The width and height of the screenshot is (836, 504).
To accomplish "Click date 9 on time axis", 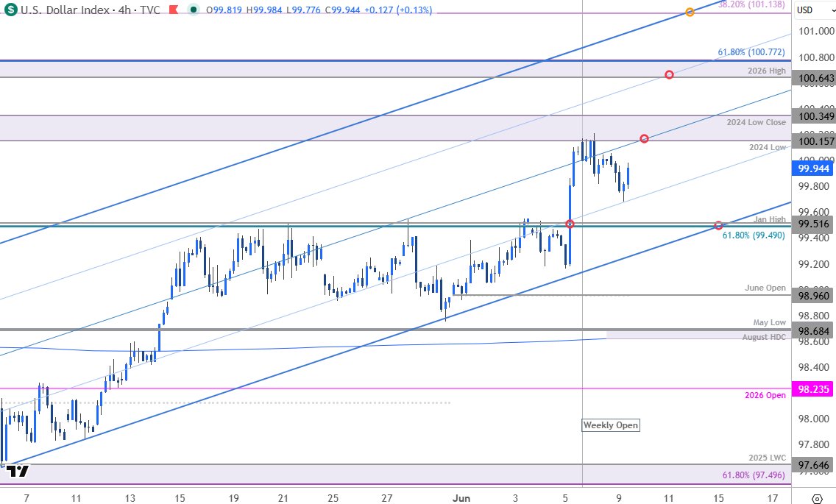I will [618, 498].
